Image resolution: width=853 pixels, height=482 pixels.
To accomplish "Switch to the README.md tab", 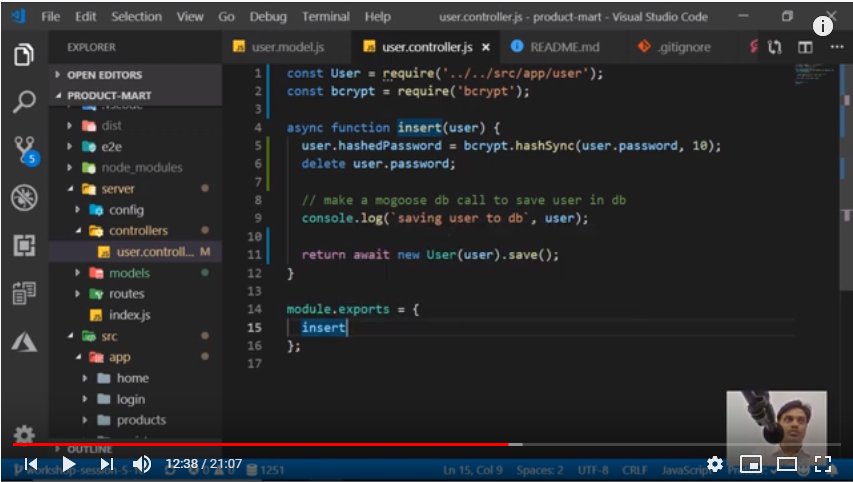I will [560, 48].
